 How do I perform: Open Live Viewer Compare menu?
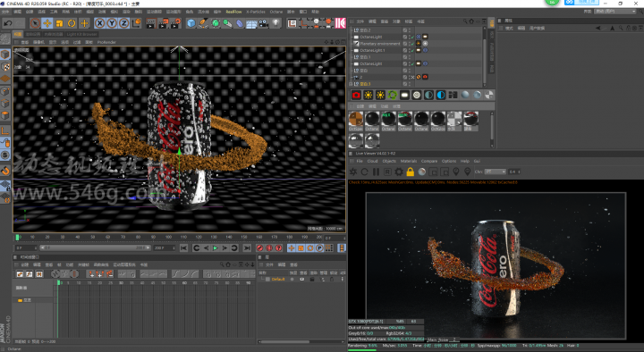[429, 161]
